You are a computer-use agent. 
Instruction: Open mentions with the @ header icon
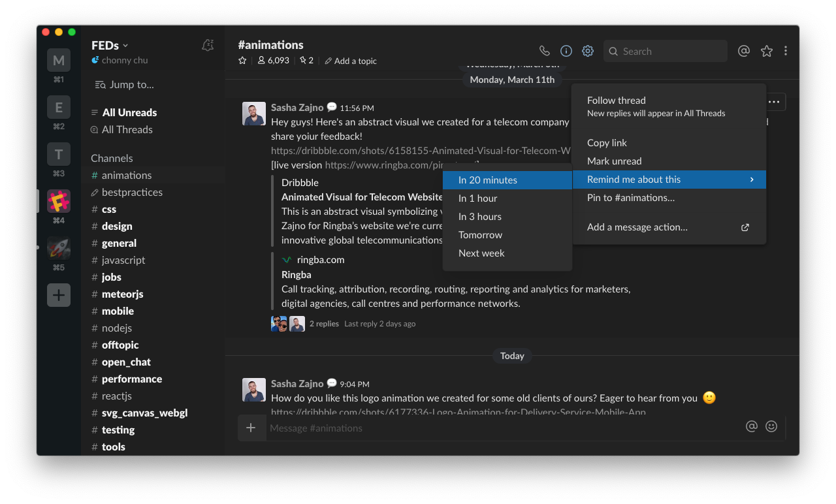743,51
